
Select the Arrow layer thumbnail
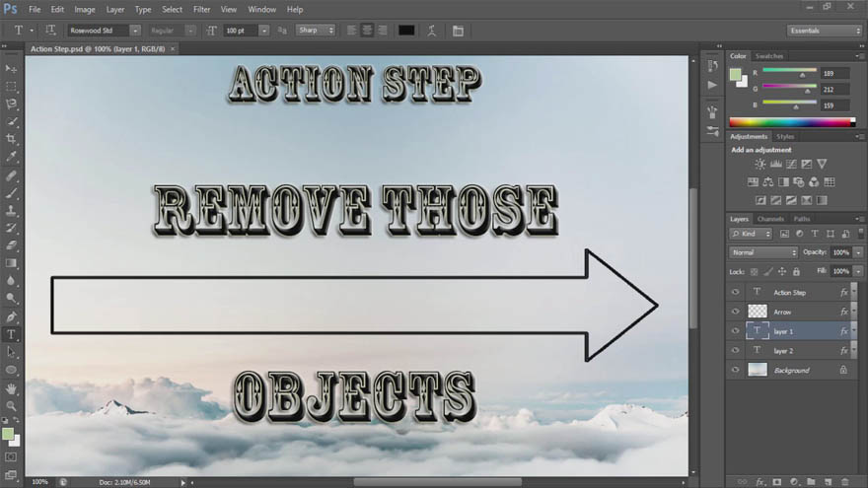coord(758,312)
